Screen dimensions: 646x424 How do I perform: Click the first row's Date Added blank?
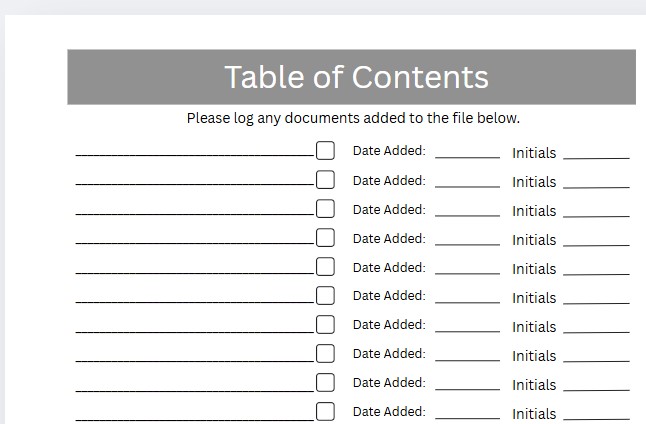pyautogui.click(x=467, y=157)
